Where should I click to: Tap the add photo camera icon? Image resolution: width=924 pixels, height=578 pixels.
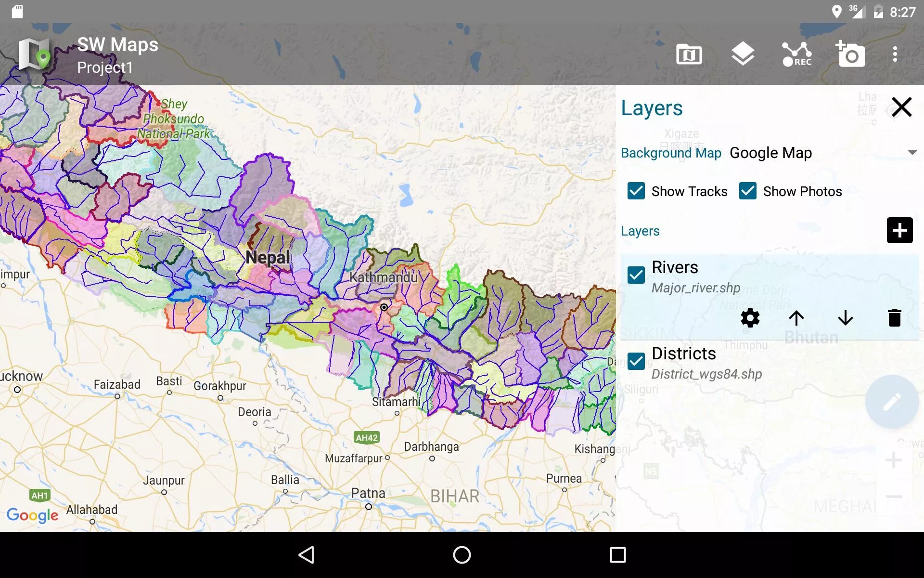850,54
